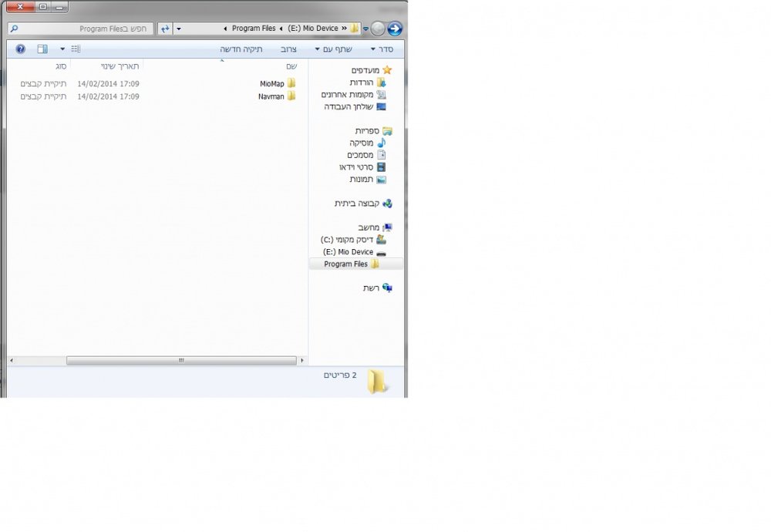Click תיקיית קבצים type in Navman row
The width and height of the screenshot is (771, 532).
point(43,96)
